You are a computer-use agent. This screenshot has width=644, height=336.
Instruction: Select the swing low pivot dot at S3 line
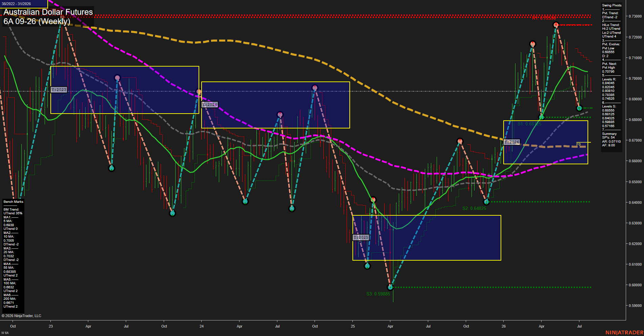(x=390, y=287)
